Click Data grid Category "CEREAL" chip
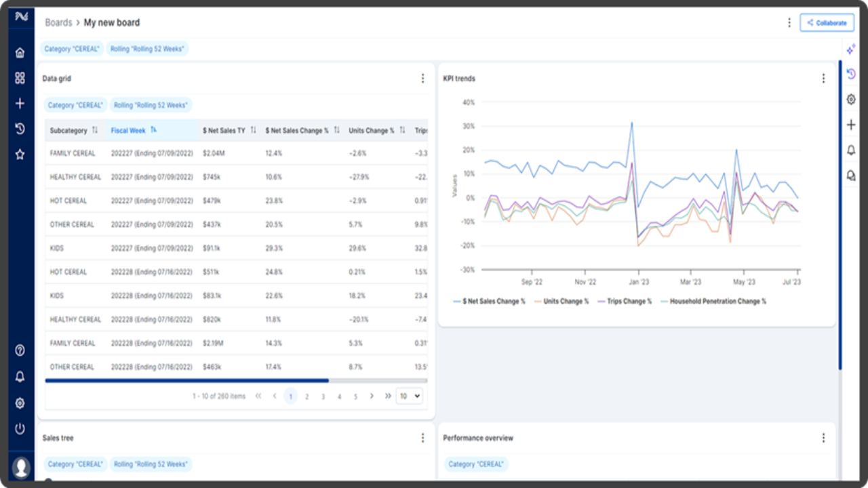 (75, 105)
